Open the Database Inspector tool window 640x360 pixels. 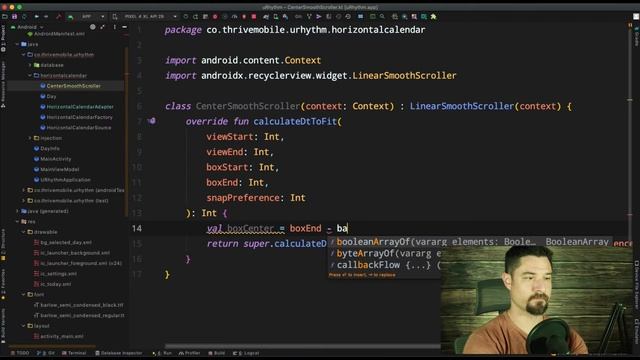pyautogui.click(x=119, y=353)
